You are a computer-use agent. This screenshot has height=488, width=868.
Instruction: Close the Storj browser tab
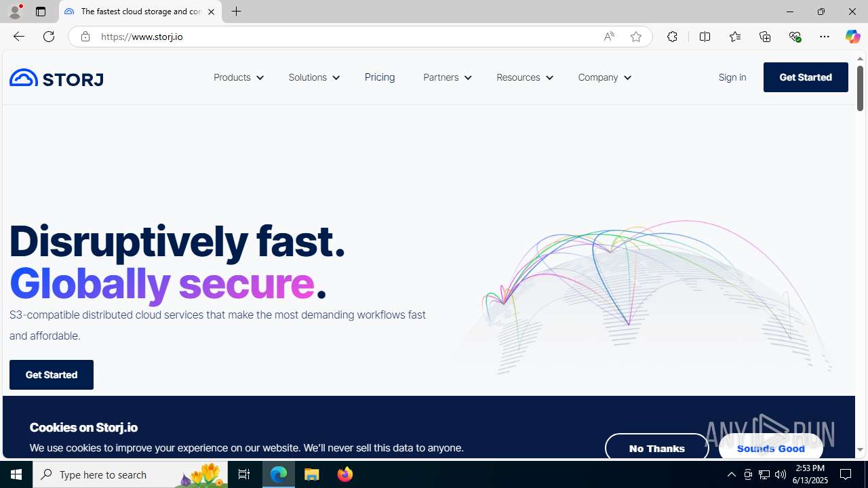coord(211,12)
